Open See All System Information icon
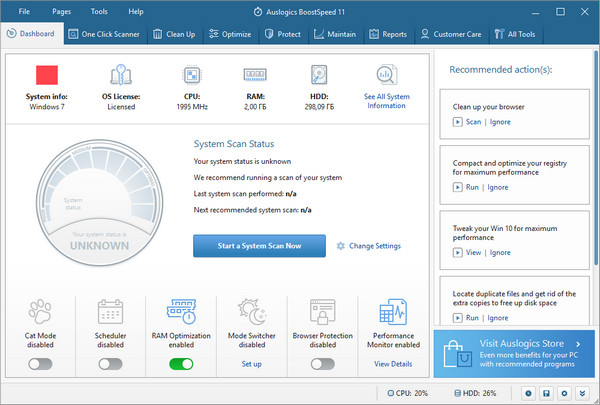 tap(385, 75)
